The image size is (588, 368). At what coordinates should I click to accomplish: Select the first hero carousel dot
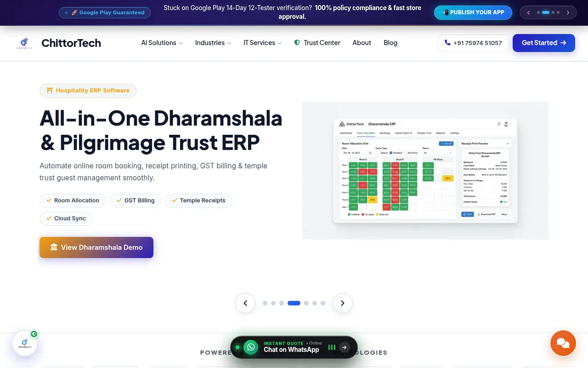(265, 303)
